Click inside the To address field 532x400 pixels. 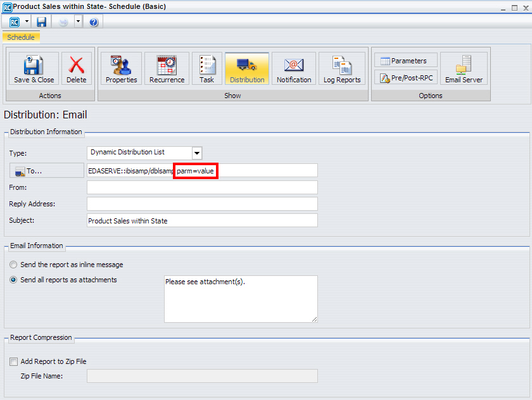tap(202, 170)
